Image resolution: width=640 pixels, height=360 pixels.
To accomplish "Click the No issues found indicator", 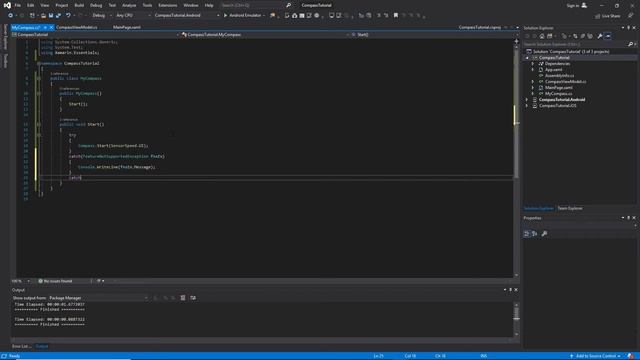I will tap(55, 281).
